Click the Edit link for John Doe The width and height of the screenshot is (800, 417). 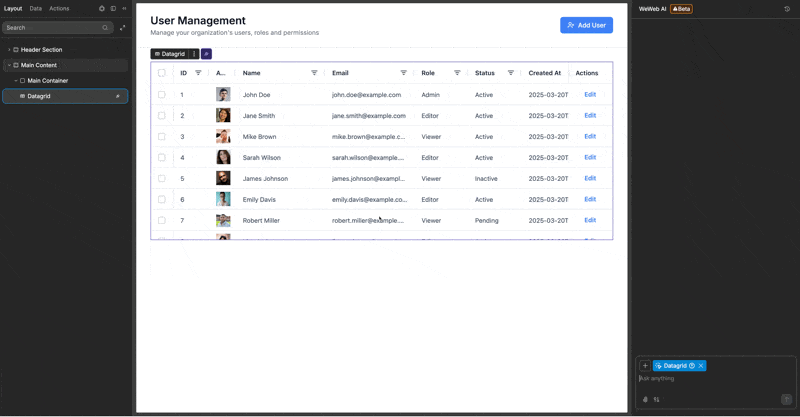click(x=590, y=94)
